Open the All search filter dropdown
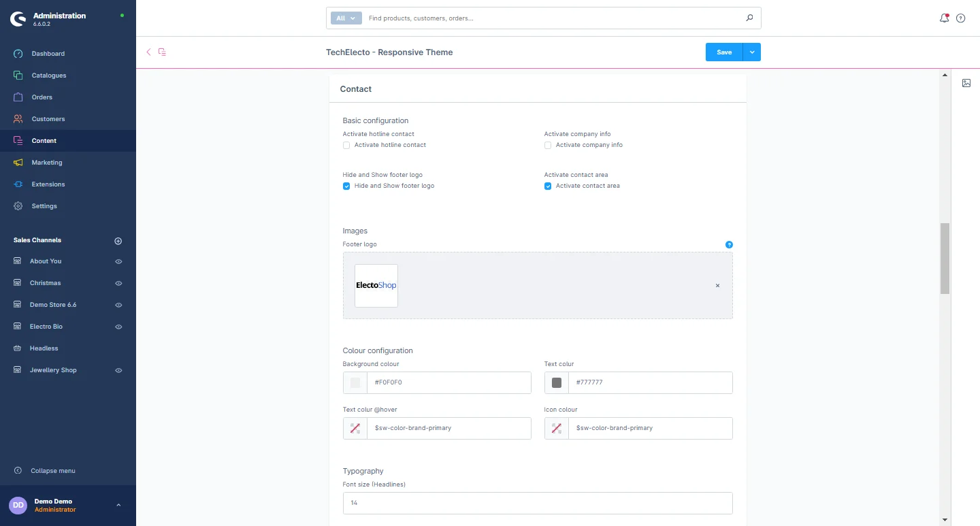This screenshot has width=980, height=526. click(x=346, y=18)
